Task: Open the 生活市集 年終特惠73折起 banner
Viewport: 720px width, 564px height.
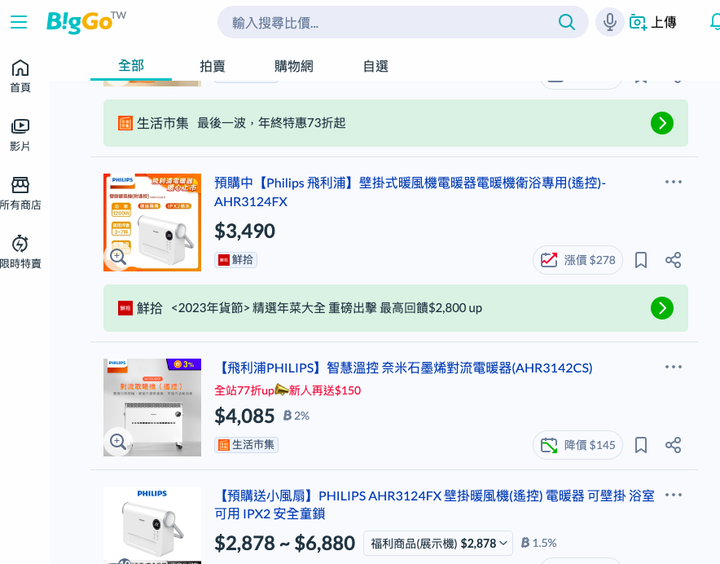Action: pyautogui.click(x=395, y=123)
